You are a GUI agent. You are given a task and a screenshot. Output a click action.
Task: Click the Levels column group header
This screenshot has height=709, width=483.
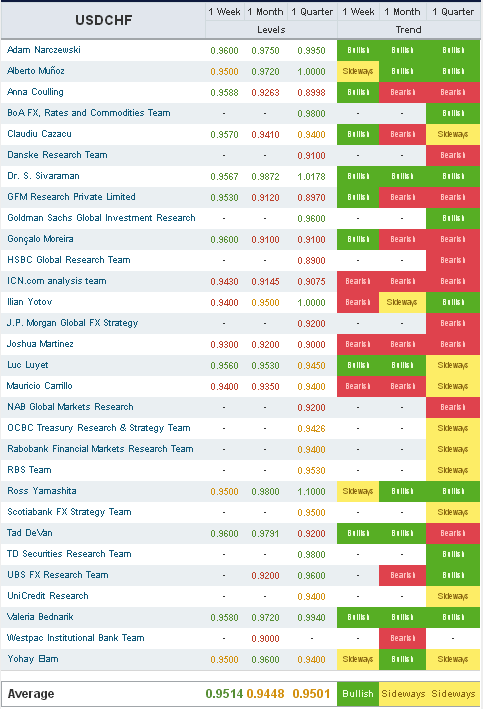coord(271,30)
